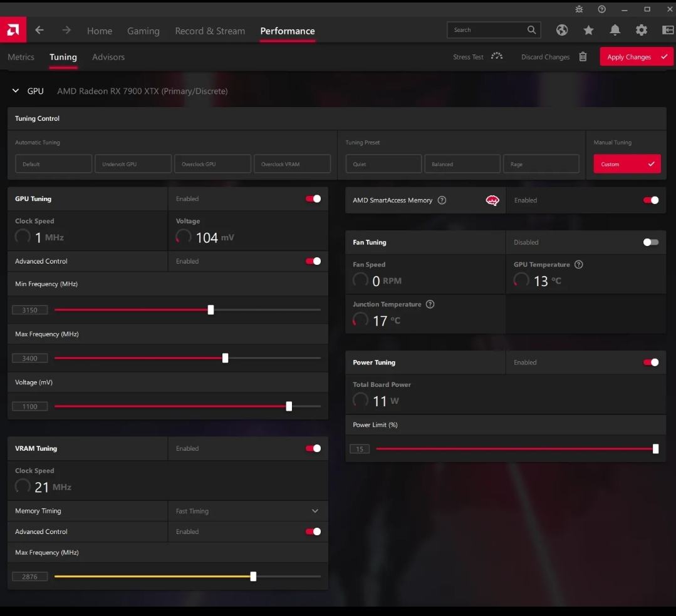Click the Stress Test label

(468, 57)
